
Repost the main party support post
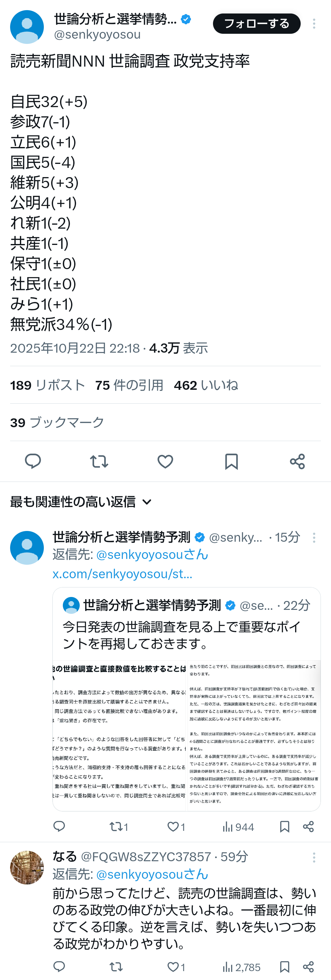click(x=99, y=461)
